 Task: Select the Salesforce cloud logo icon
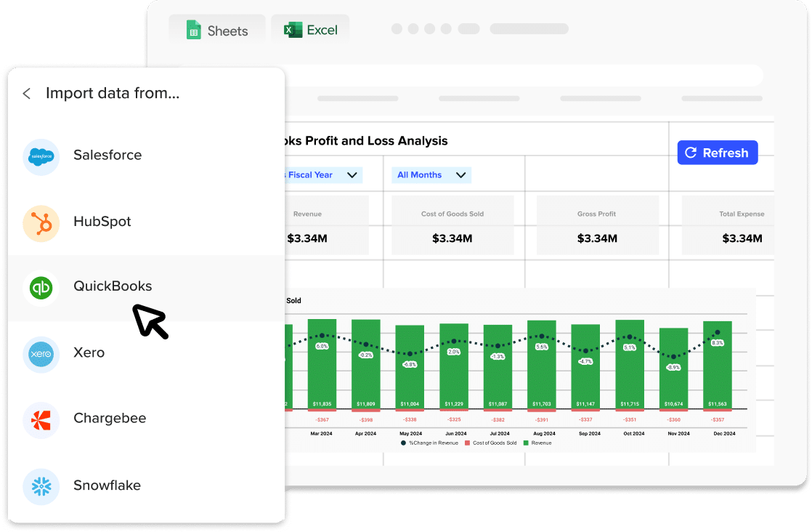click(x=41, y=156)
